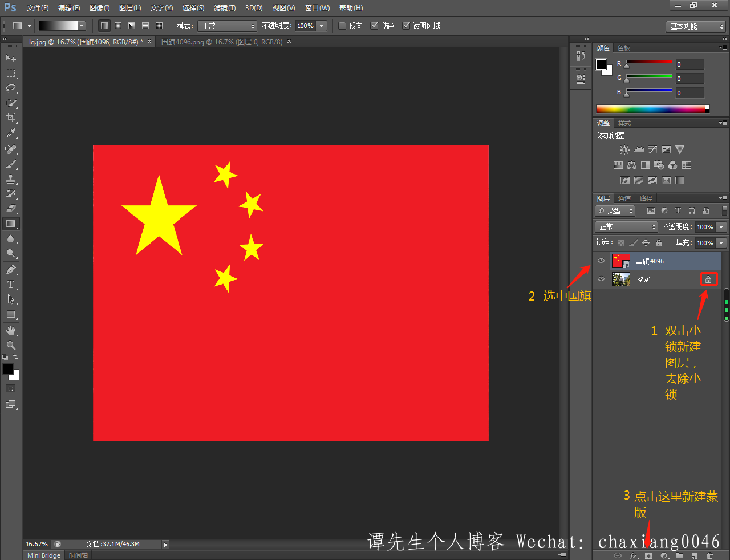Select the Eyedropper tool

pos(11,133)
